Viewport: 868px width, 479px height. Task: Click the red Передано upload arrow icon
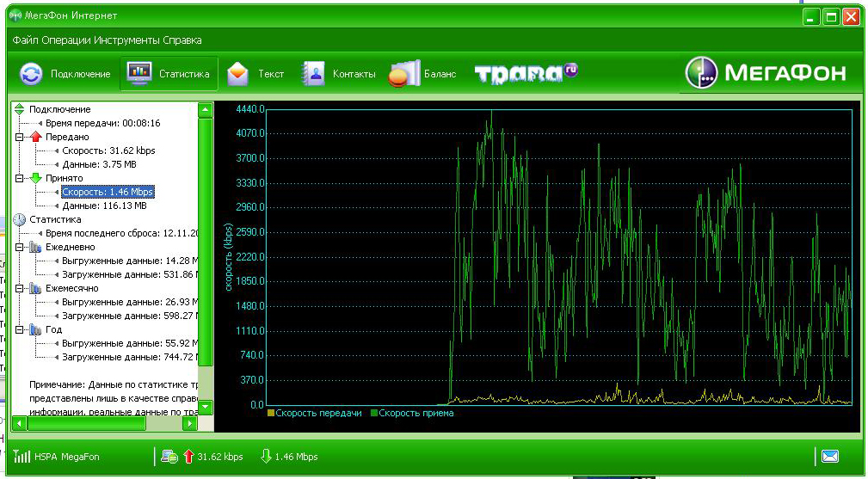pos(36,137)
